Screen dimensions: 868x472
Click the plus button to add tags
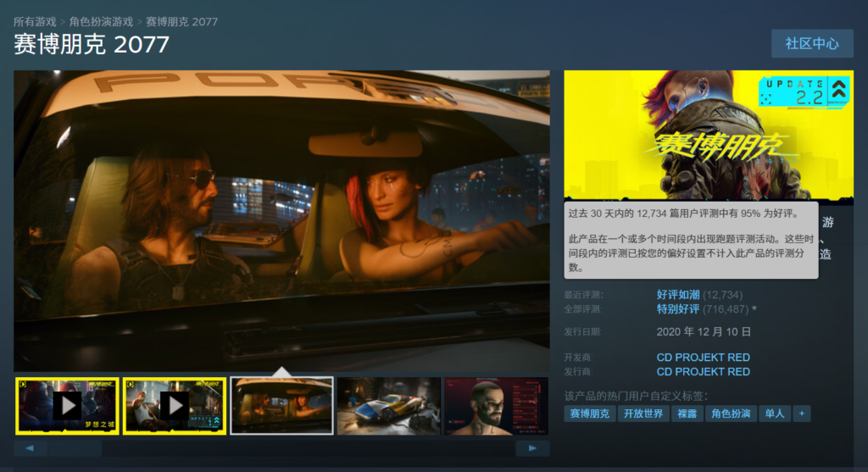tap(802, 414)
